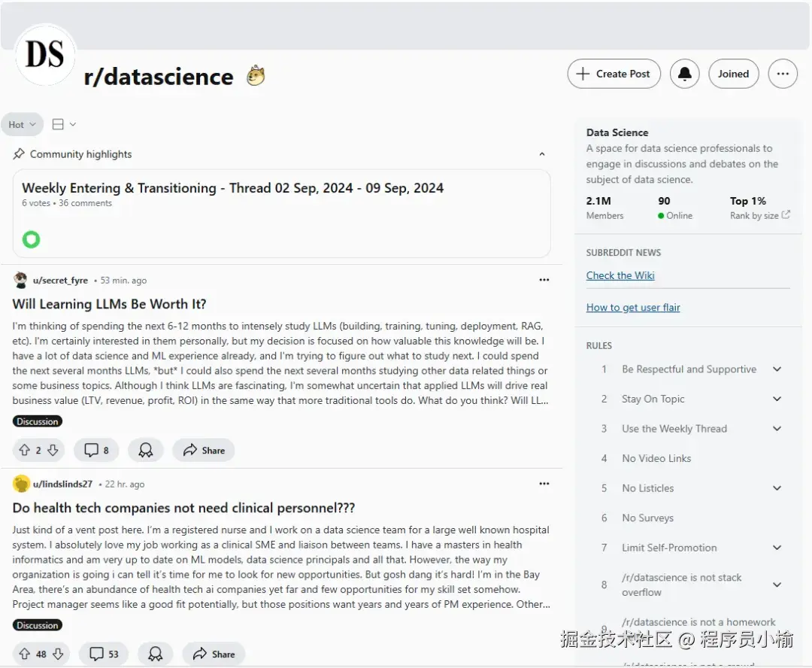Open the 8 comments on LLMs post
Screen dimensions: 812x668
point(96,450)
